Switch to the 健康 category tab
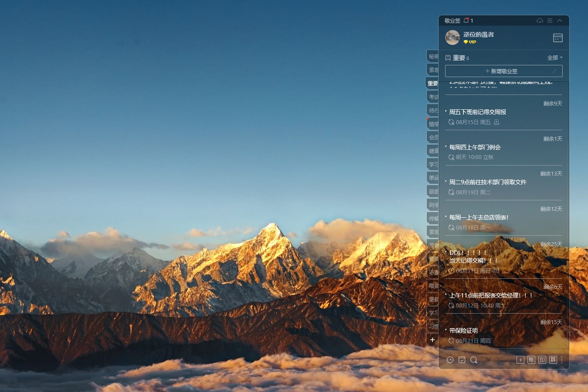Screen dimensions: 588x392 (x=433, y=151)
